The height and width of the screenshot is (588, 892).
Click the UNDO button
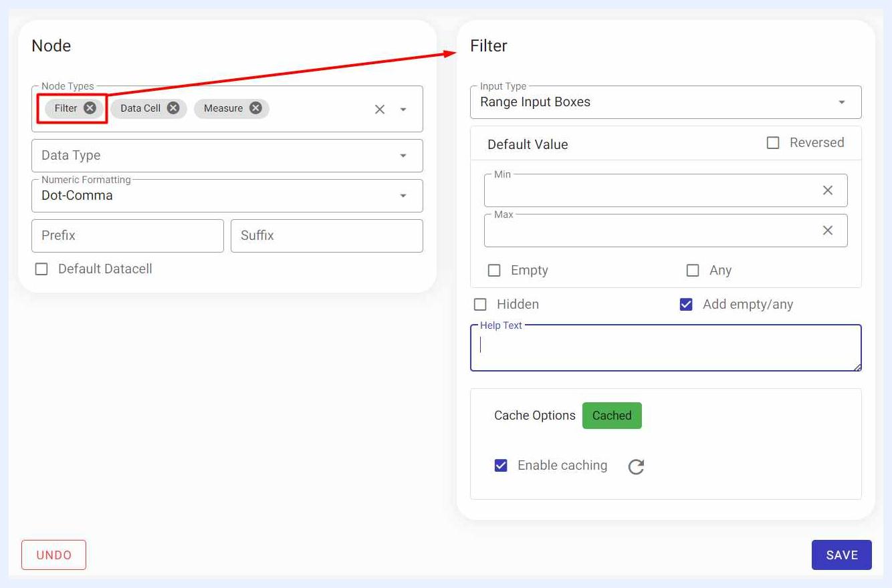pos(53,555)
